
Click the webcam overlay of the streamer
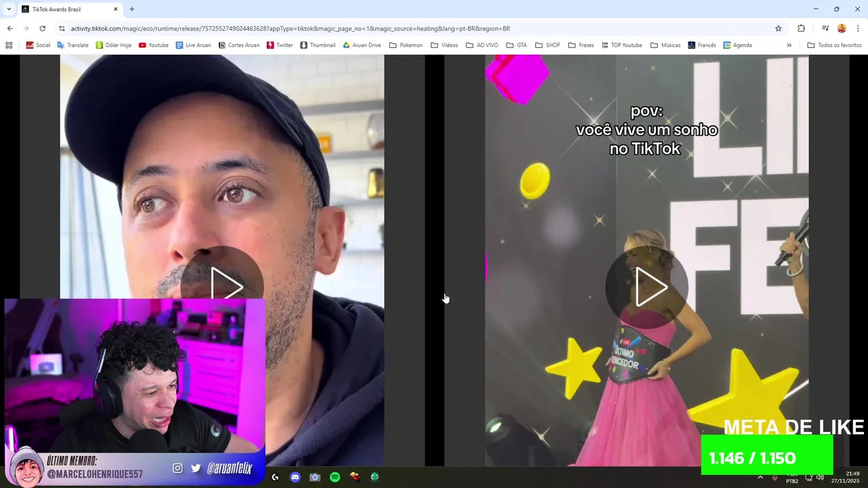134,376
